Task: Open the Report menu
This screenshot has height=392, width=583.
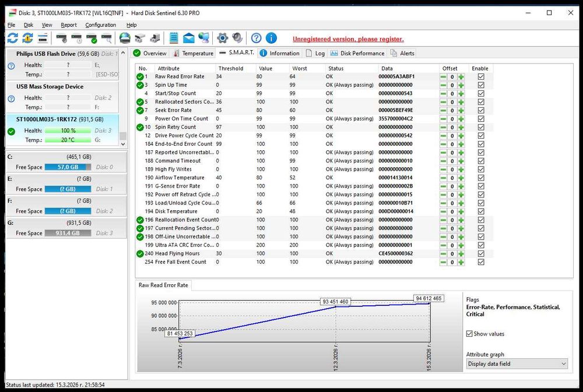Action: [x=69, y=25]
